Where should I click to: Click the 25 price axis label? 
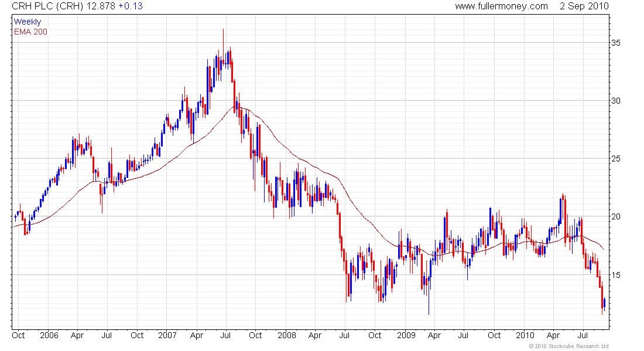tap(616, 159)
